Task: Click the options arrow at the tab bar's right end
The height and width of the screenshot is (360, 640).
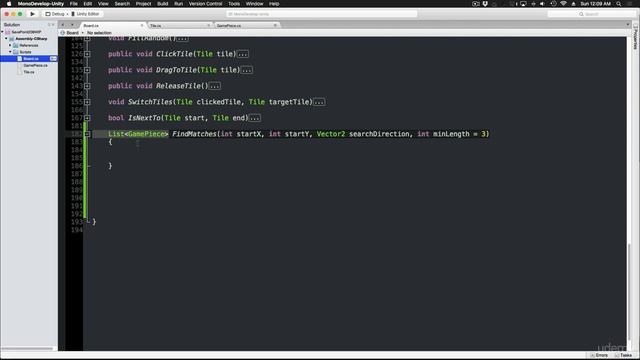Action: click(x=628, y=25)
